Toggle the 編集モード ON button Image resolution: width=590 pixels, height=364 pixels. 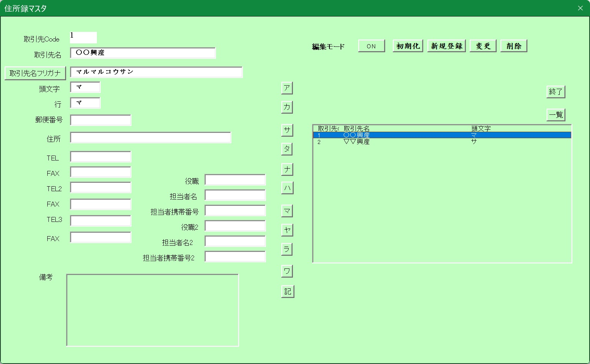371,46
